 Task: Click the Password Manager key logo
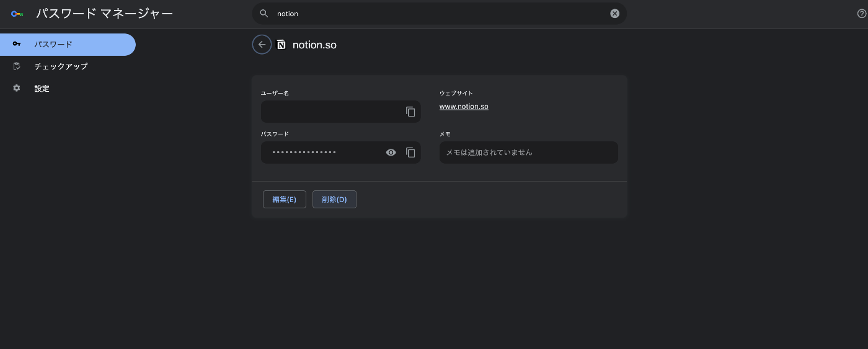17,14
